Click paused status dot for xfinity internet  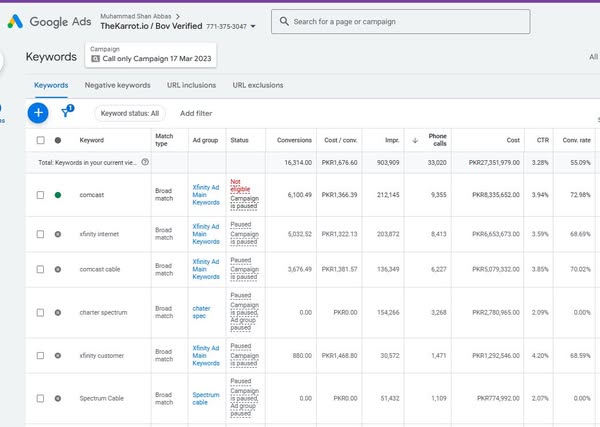(x=58, y=234)
